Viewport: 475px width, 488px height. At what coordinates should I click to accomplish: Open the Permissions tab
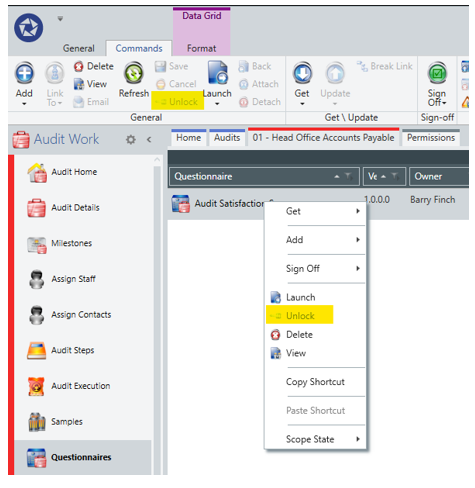point(431,138)
